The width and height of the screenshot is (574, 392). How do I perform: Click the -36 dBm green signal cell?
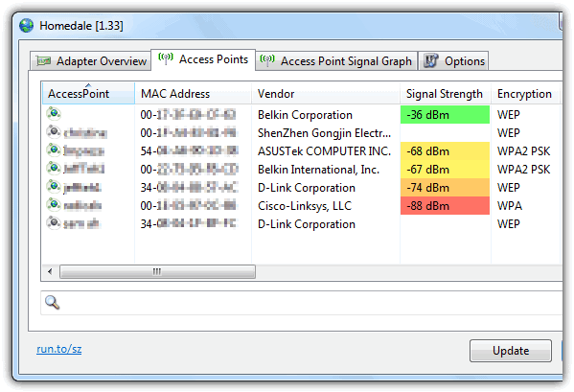446,115
